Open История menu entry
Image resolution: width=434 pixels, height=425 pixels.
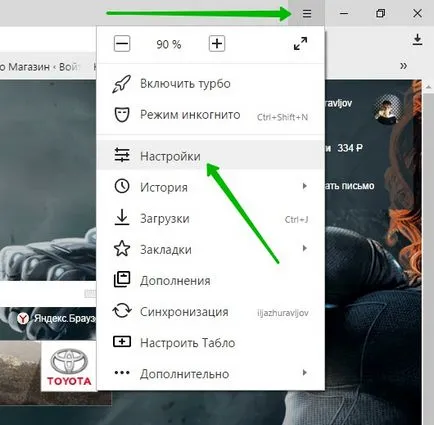coord(210,187)
